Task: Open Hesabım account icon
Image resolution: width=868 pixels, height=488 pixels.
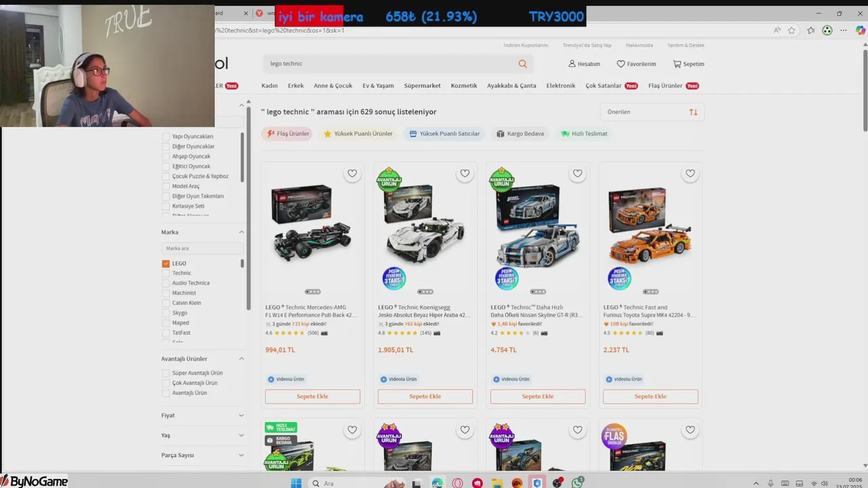Action: pos(572,64)
